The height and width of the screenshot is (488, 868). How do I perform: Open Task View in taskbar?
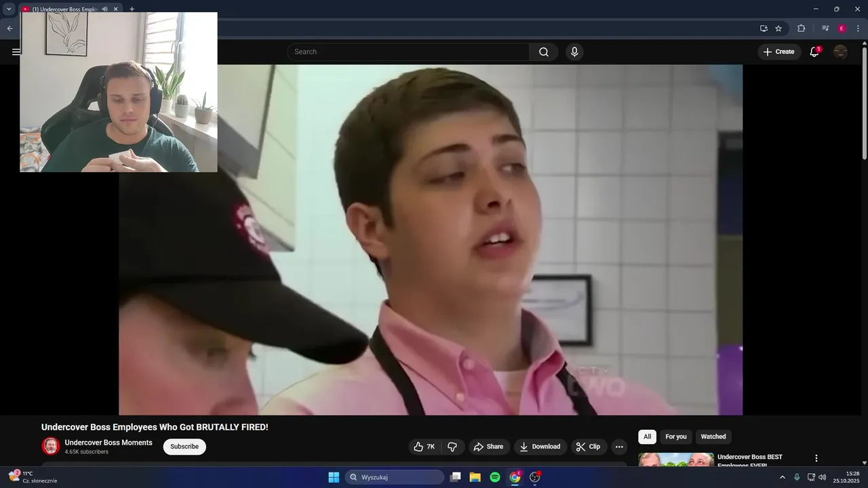coord(456,477)
